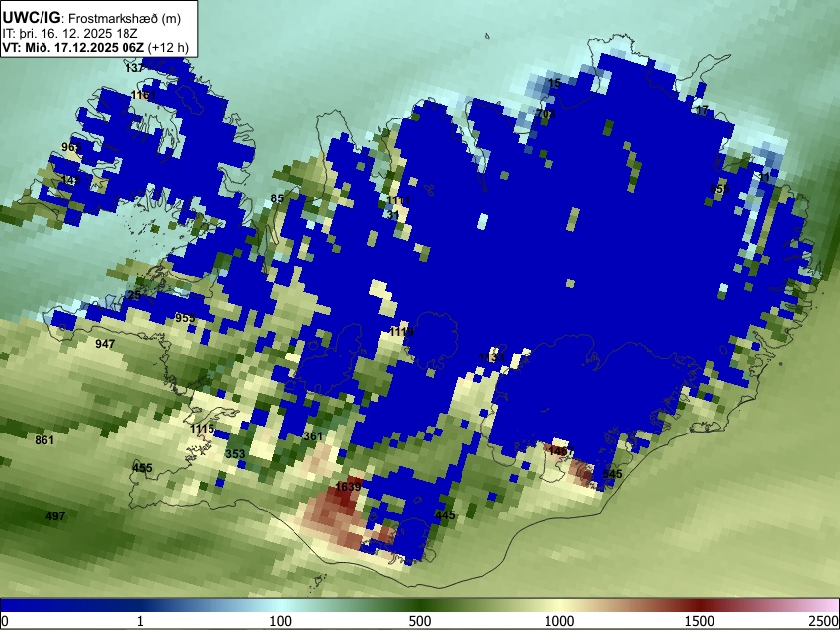Click the '1111' value label
Image resolution: width=840 pixels, height=630 pixels.
398,200
